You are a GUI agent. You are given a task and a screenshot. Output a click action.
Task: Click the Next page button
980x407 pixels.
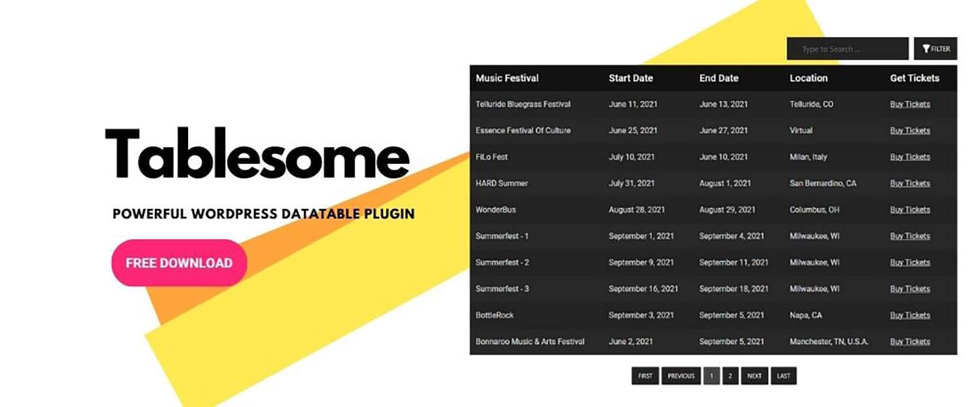754,376
